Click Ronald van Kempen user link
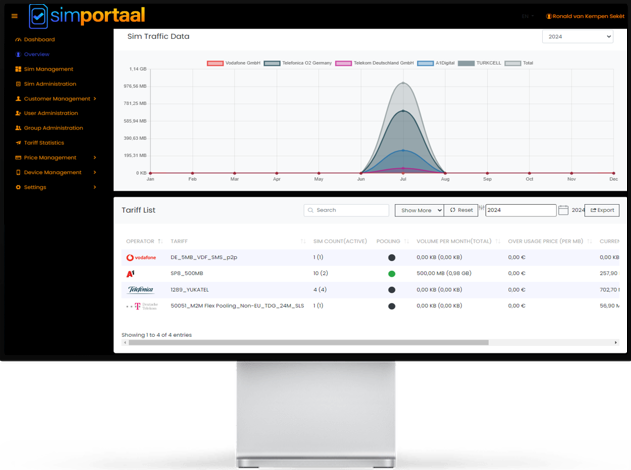 coord(588,16)
